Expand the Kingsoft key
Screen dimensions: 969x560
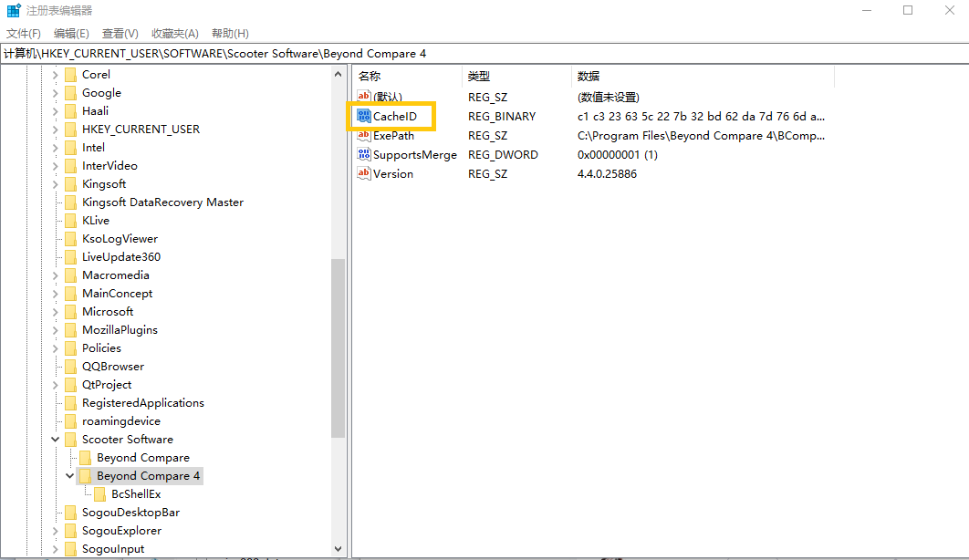(x=55, y=184)
